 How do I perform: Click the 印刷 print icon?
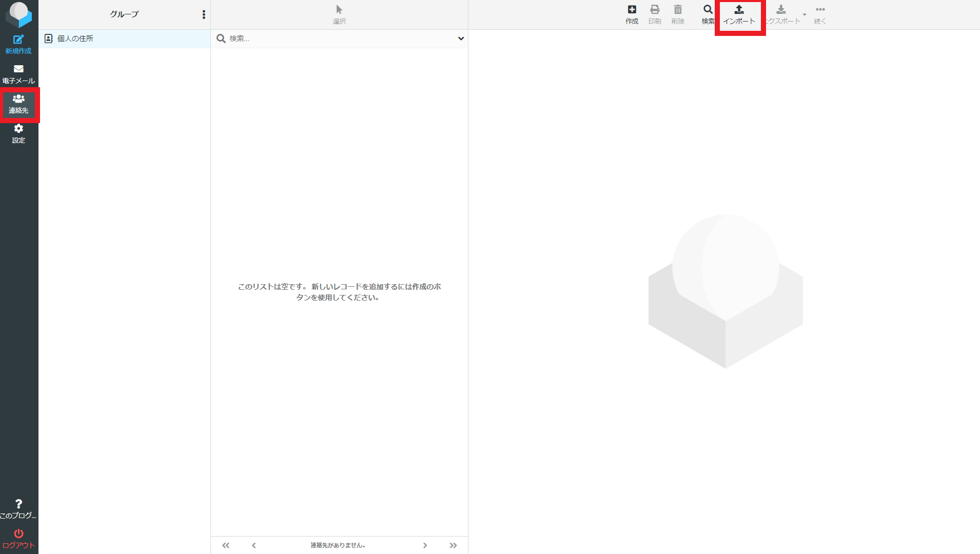(655, 14)
